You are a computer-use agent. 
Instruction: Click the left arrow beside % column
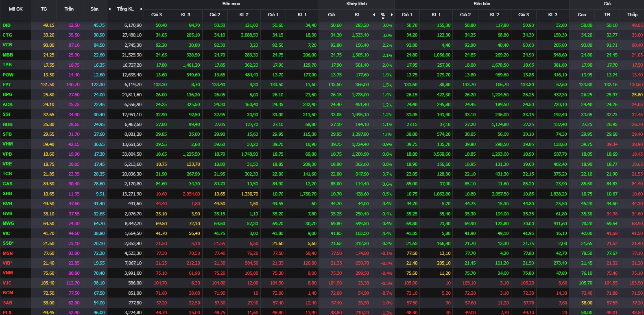point(374,15)
